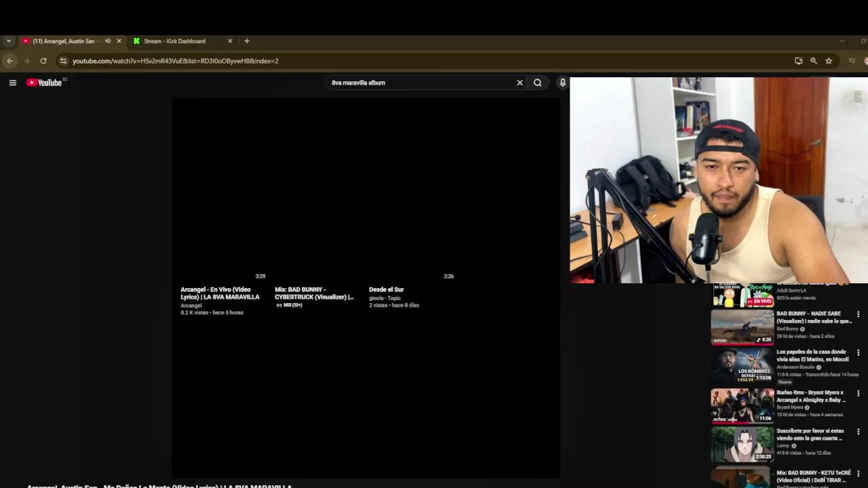Image resolution: width=868 pixels, height=488 pixels.
Task: Open Itachi Suscríbete por favor thumbnail
Action: click(x=742, y=444)
